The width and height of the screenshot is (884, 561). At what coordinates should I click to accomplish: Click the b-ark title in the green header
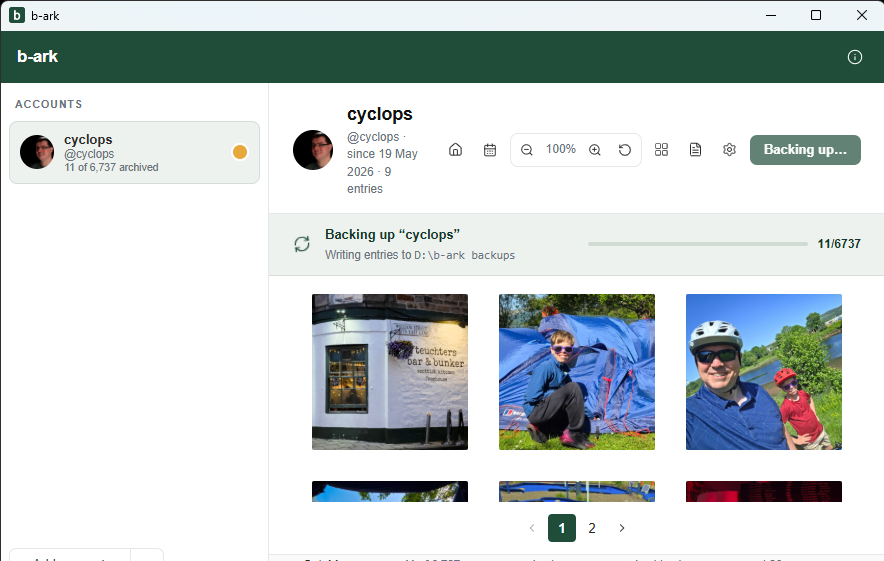37,56
